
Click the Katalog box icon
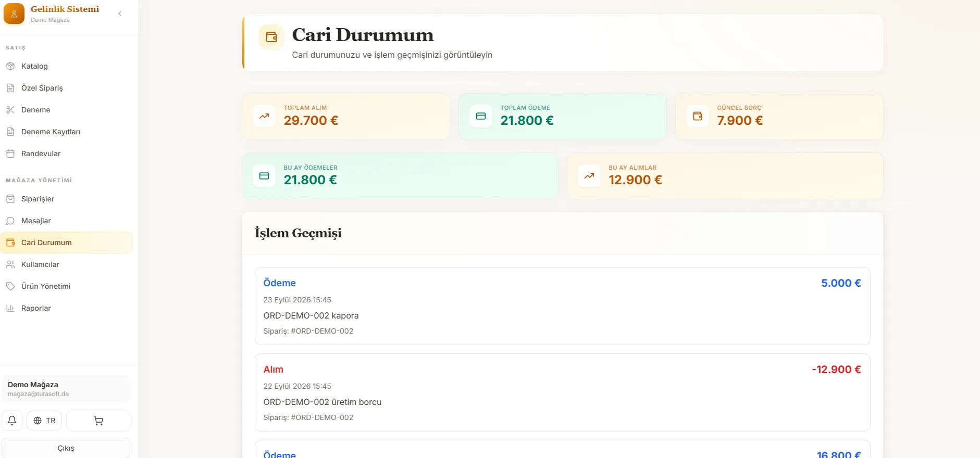pos(10,66)
